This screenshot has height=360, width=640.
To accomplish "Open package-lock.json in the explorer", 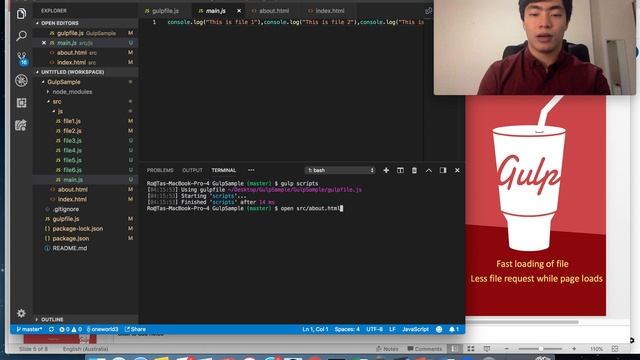I will [77, 229].
